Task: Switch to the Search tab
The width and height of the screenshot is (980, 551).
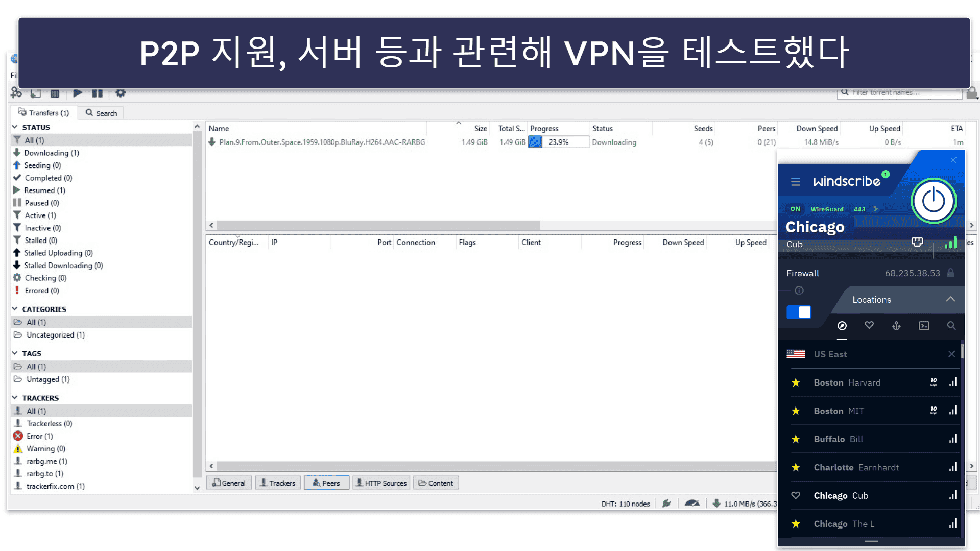Action: tap(101, 113)
